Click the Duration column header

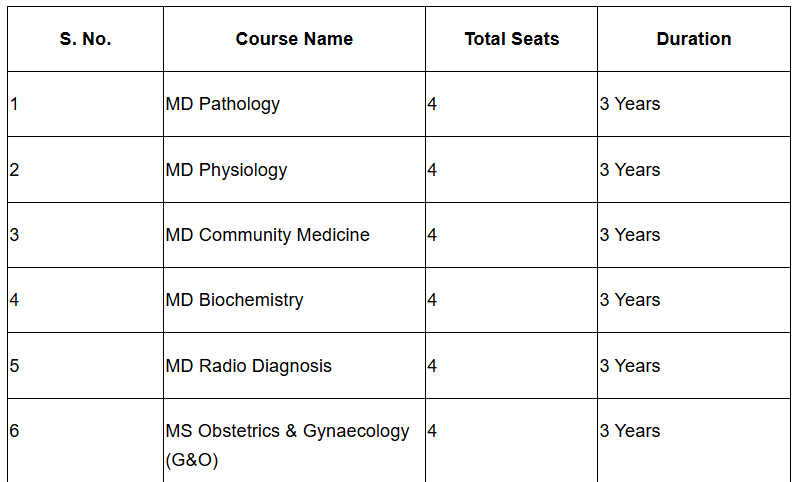coord(693,39)
